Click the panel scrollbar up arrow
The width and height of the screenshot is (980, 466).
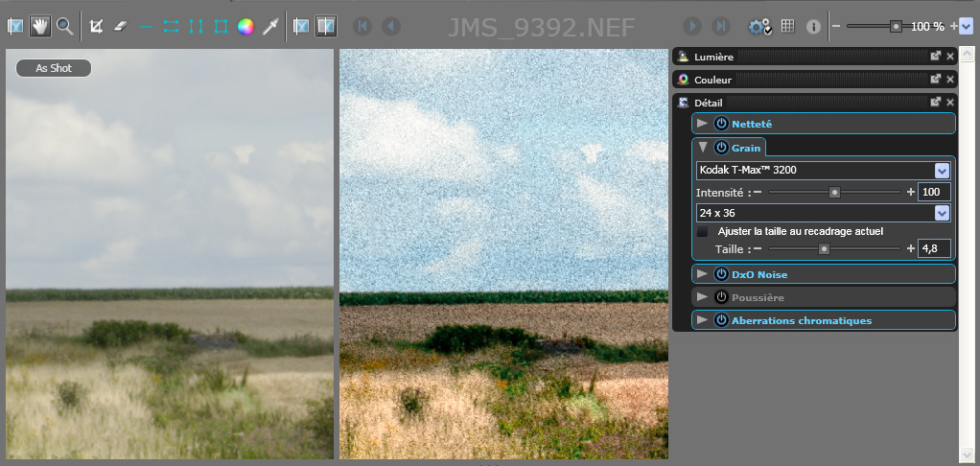coord(967,55)
